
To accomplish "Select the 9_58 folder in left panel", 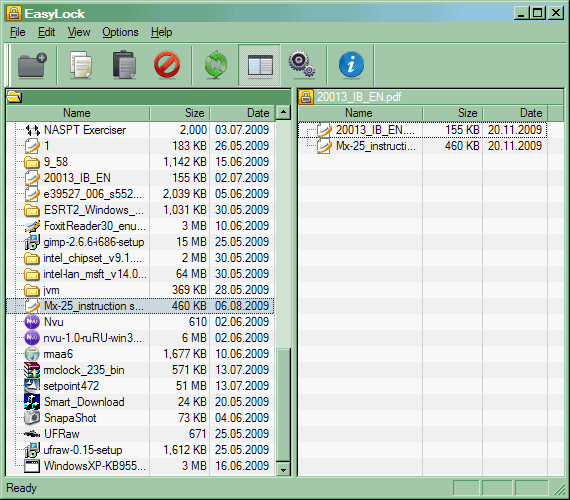I will pyautogui.click(x=140, y=162).
